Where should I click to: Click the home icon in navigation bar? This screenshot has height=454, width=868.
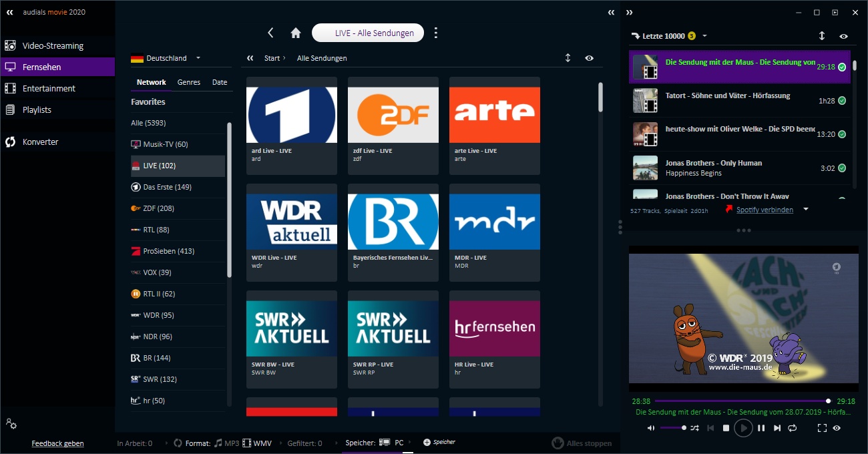(296, 33)
